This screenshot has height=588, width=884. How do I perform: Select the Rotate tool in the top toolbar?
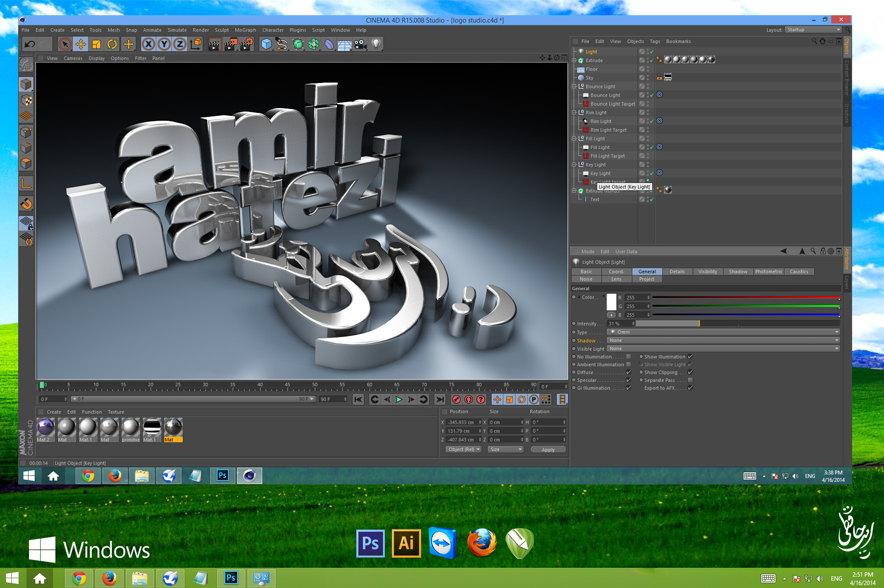pyautogui.click(x=112, y=44)
